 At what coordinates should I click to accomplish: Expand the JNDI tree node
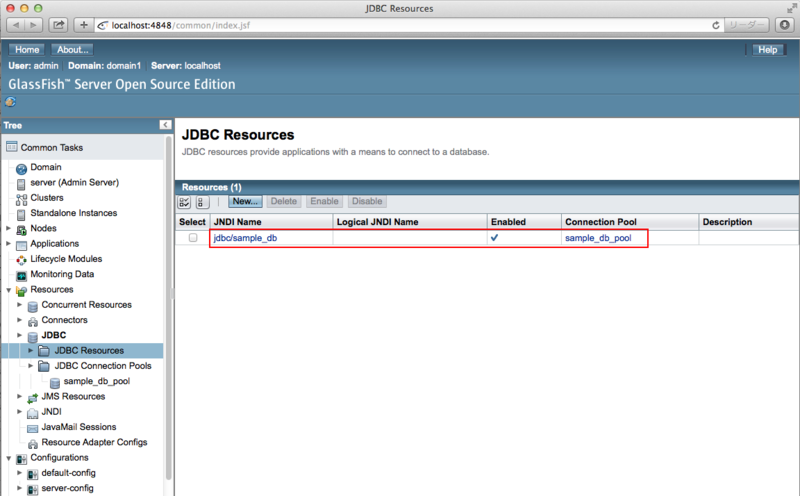pos(19,412)
